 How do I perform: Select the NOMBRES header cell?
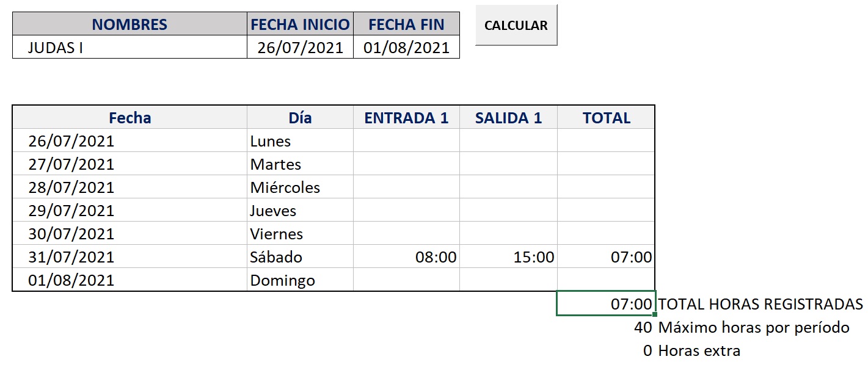click(129, 24)
